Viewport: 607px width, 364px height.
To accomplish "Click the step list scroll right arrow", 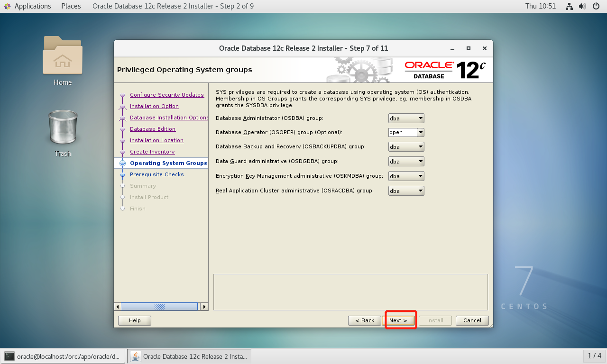I will (204, 307).
